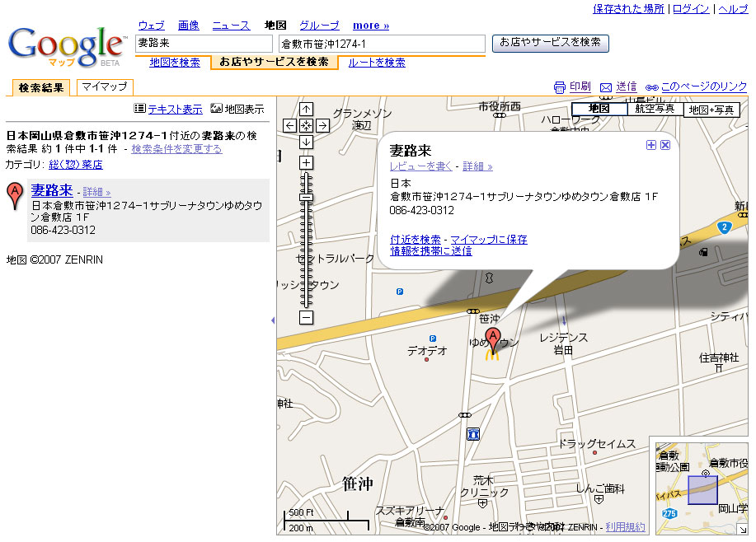The image size is (756, 542).
Task: Click マイマップに保存 link
Action: pos(489,240)
